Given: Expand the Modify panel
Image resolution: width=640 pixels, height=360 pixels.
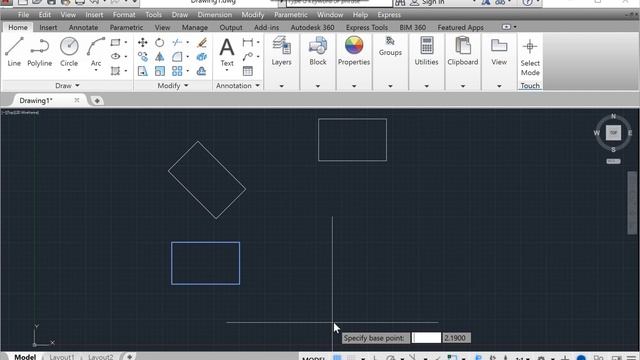Looking at the screenshot, I should tap(173, 86).
